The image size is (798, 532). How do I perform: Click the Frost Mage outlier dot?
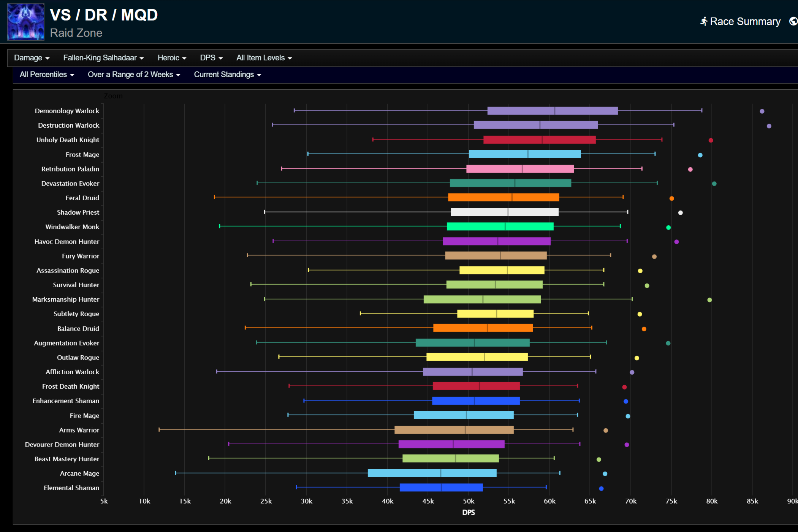tap(700, 155)
